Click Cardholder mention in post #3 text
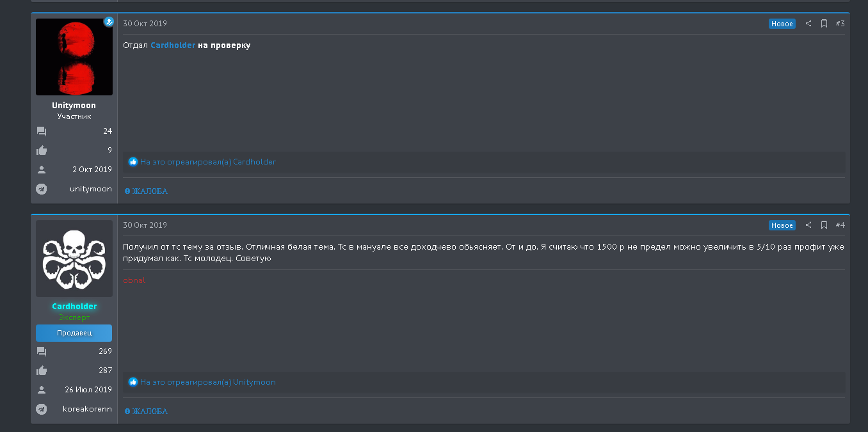Image resolution: width=868 pixels, height=432 pixels. pyautogui.click(x=173, y=45)
